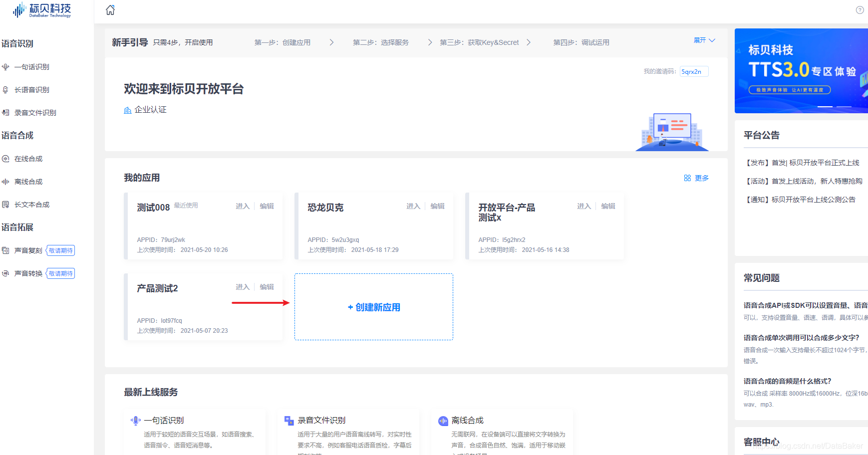The height and width of the screenshot is (455, 868).
Task: Click the 一句话识别 sidebar microphone icon
Action: coord(5,67)
